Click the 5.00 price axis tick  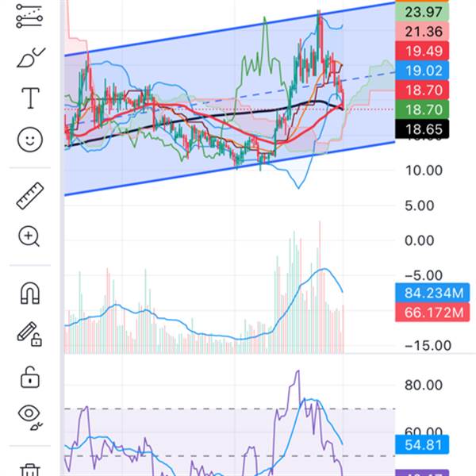click(419, 205)
